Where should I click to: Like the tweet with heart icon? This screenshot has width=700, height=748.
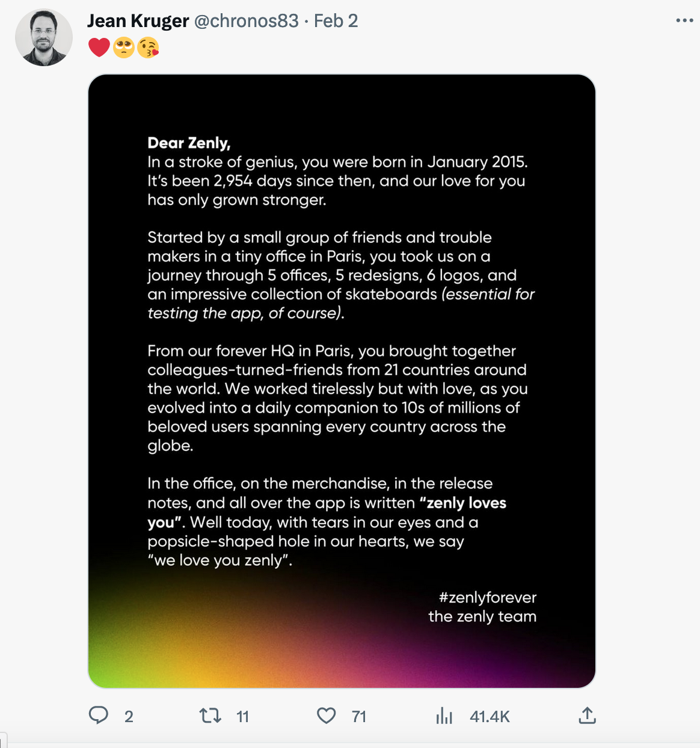coord(326,716)
